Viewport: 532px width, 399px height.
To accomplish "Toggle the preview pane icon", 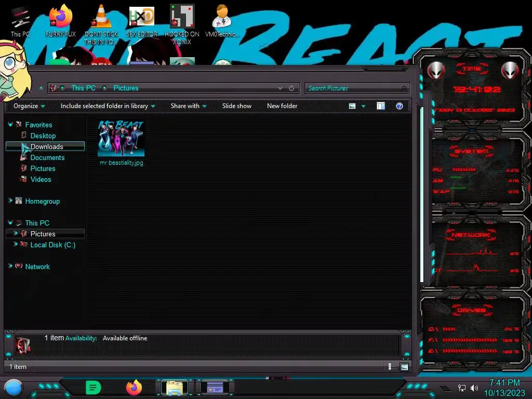I will point(381,106).
